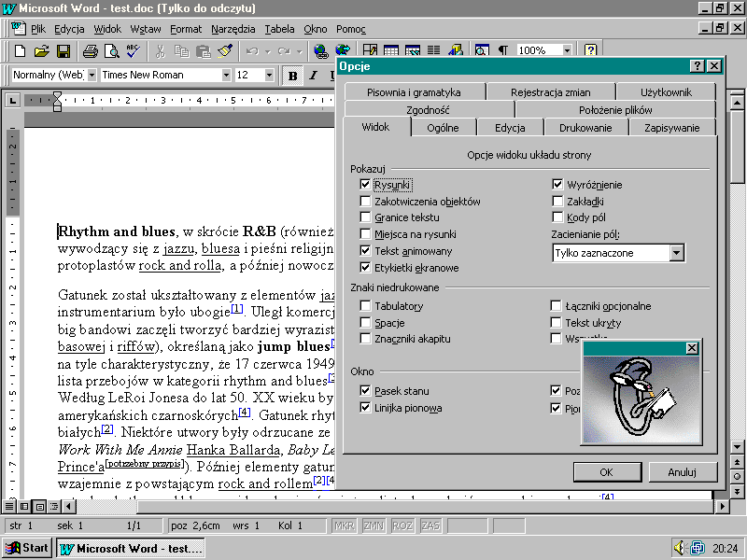This screenshot has width=747, height=560.
Task: Open the undo history dropdown arrow
Action: [x=268, y=51]
